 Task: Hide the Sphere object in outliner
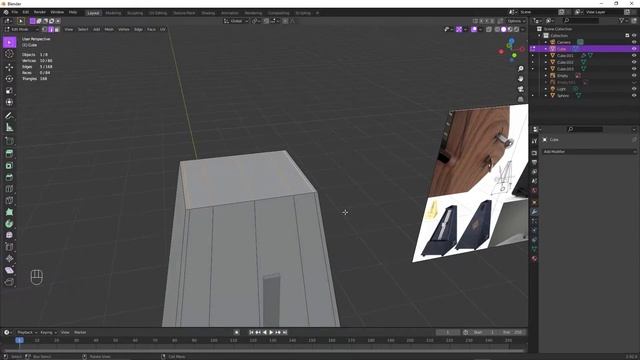pos(634,96)
